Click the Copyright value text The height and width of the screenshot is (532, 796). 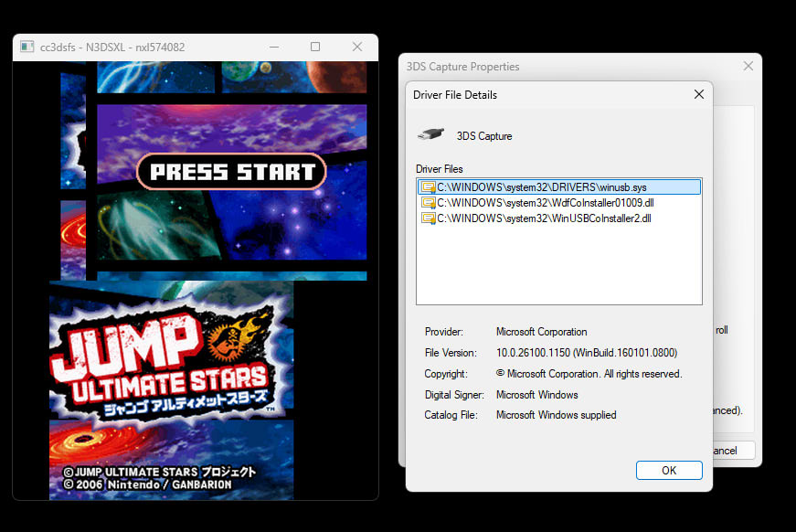click(x=589, y=374)
